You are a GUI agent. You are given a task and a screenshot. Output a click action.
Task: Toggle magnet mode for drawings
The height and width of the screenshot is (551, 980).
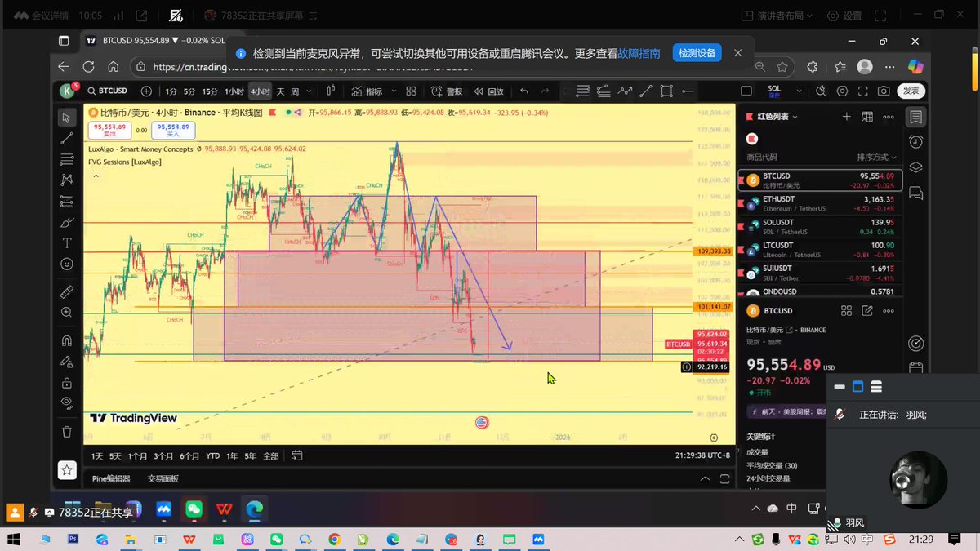pos(67,340)
